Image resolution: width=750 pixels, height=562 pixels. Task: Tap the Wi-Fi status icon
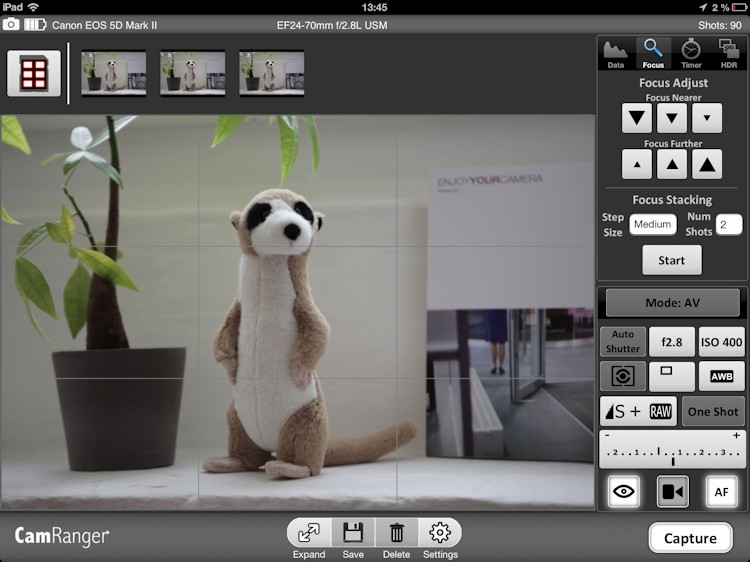[x=33, y=7]
